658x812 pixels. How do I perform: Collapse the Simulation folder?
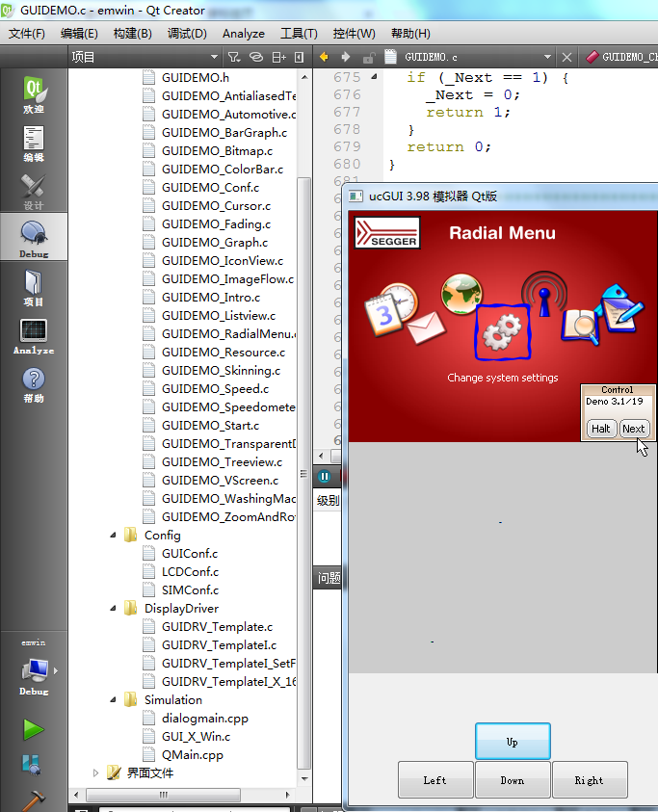(113, 700)
